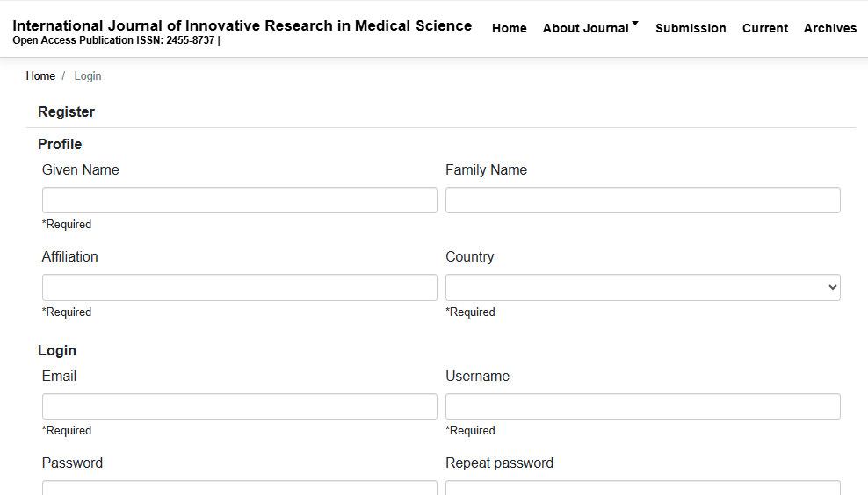868x495 pixels.
Task: Click the Given Name label text
Action: click(80, 170)
